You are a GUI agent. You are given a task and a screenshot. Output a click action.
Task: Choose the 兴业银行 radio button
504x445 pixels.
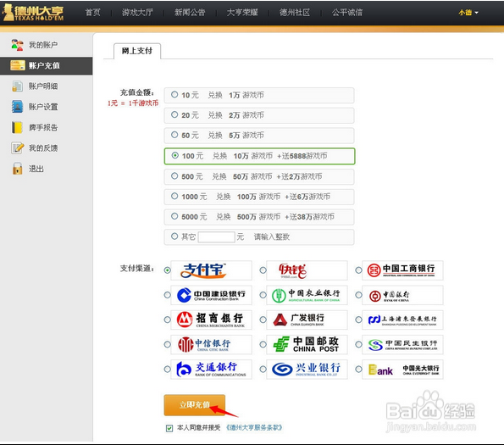[263, 369]
